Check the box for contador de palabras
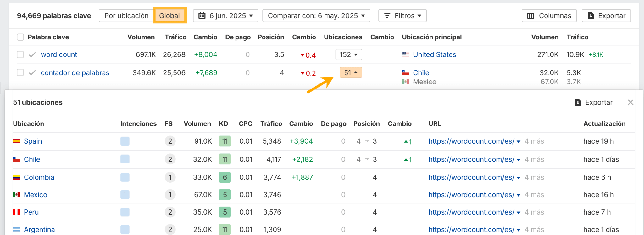The height and width of the screenshot is (235, 644). [x=20, y=73]
